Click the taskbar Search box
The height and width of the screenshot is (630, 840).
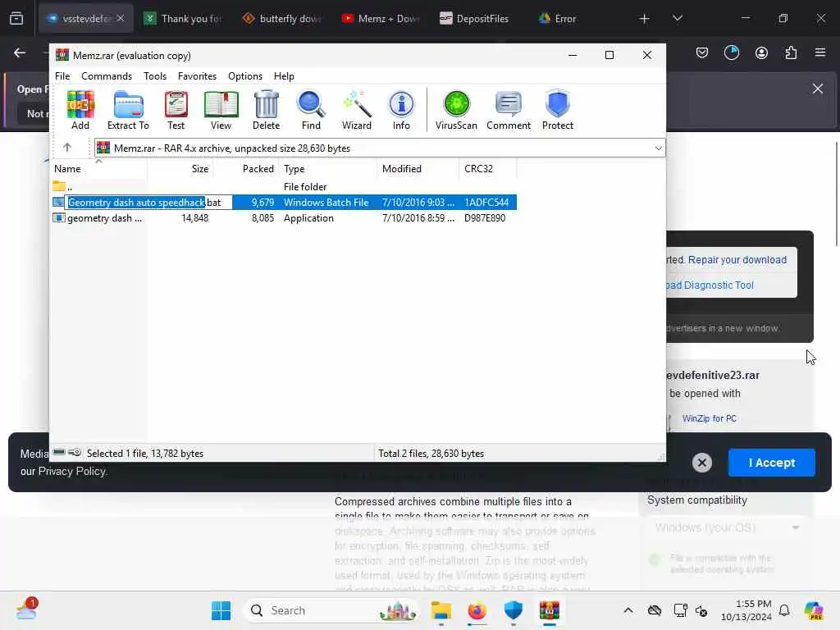(331, 610)
